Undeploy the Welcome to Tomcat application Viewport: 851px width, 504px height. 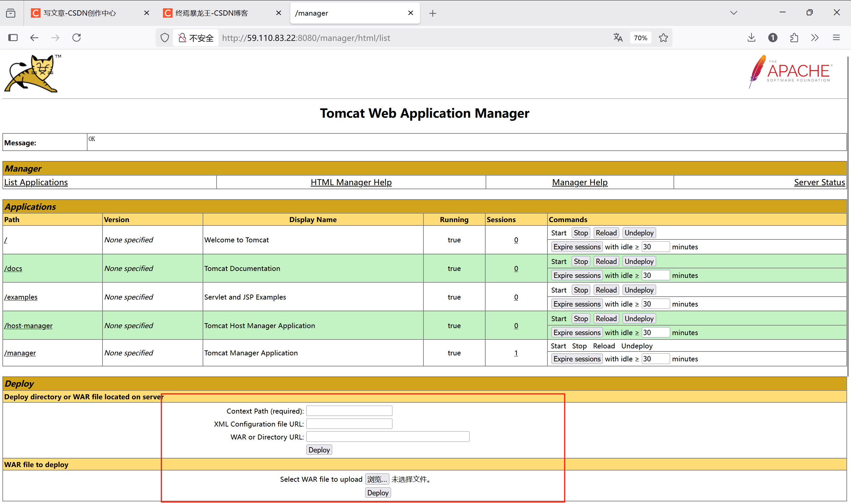pos(639,233)
